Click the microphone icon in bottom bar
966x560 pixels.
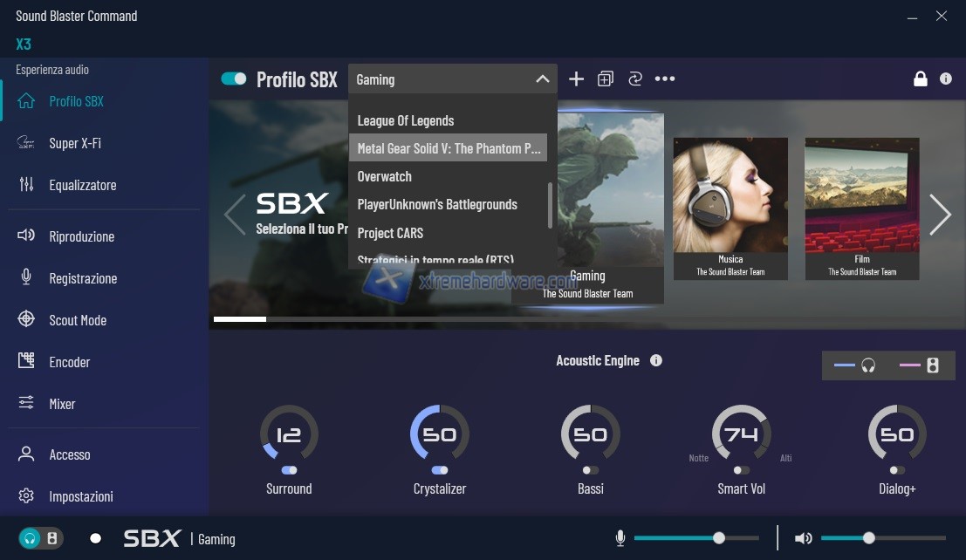tap(620, 538)
